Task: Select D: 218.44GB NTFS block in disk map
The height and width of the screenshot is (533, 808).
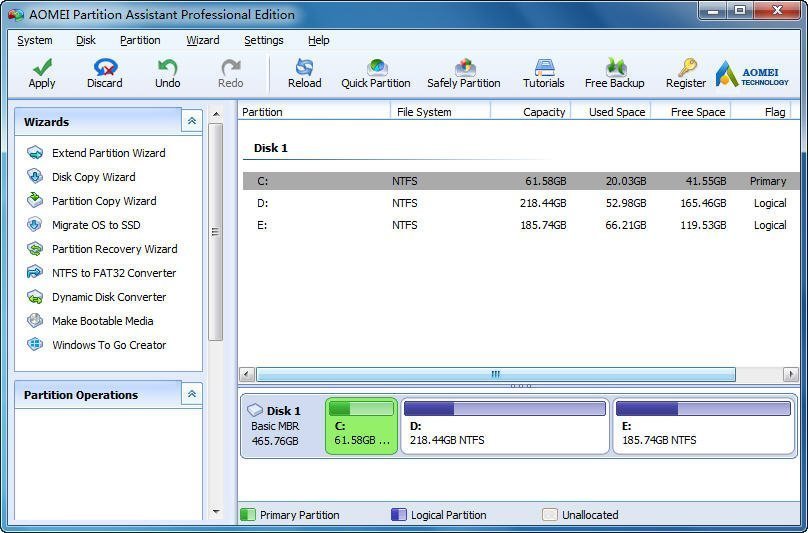Action: (505, 425)
